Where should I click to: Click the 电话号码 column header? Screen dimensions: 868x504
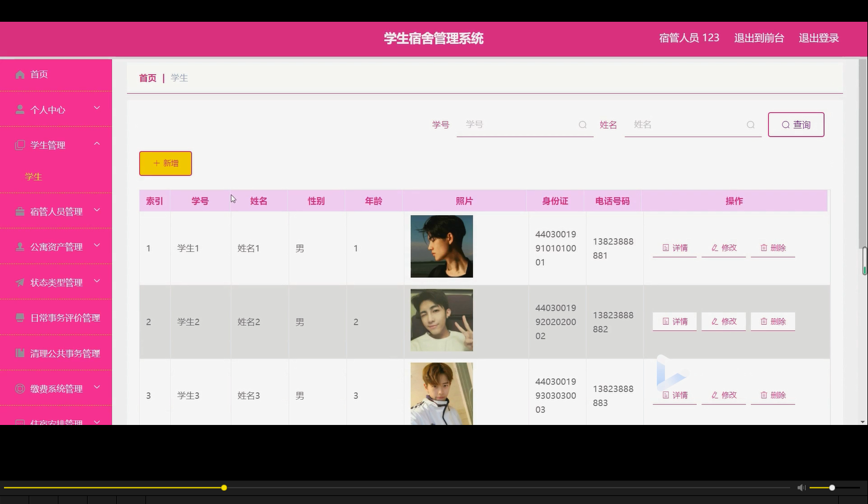613,201
